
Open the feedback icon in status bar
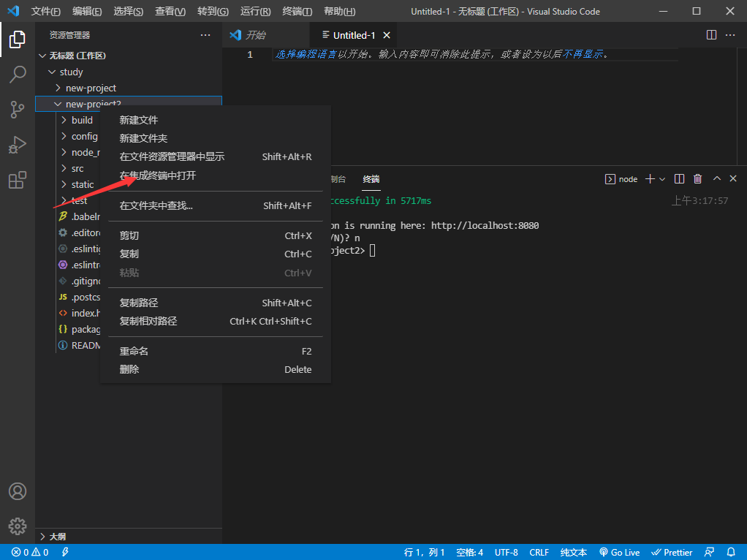tap(710, 552)
